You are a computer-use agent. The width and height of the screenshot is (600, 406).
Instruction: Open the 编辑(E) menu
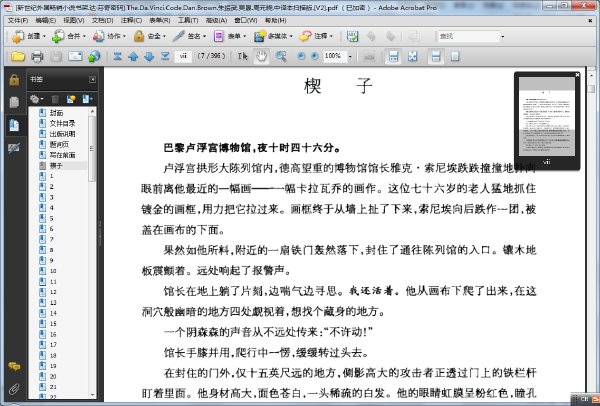coord(46,20)
